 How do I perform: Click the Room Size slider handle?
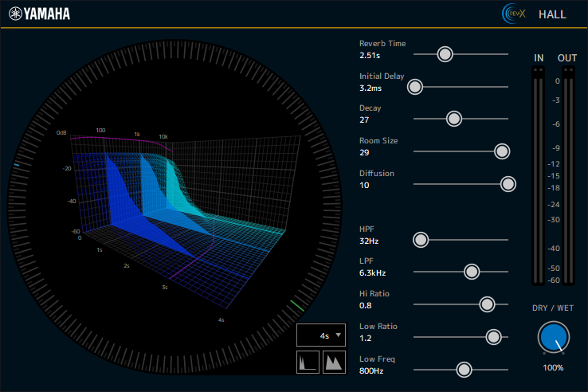click(x=501, y=151)
